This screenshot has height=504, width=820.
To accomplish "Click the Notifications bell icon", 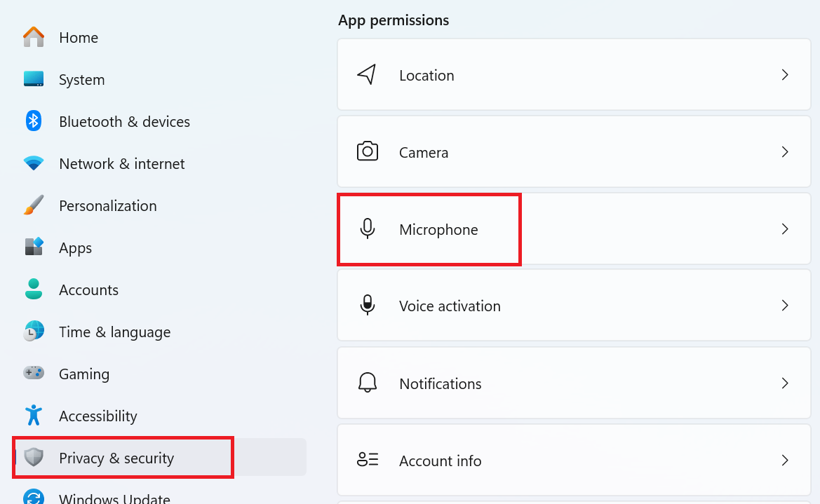I will [367, 383].
